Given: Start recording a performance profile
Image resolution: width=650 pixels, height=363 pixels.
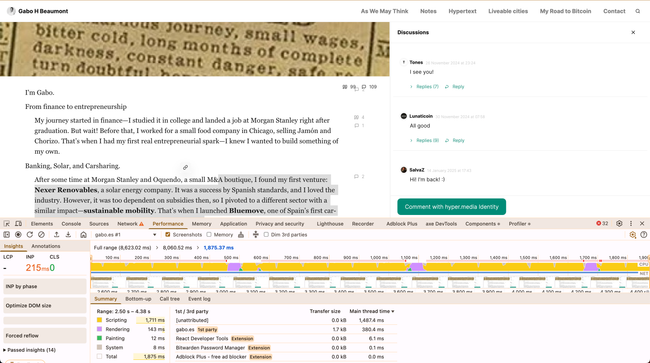Looking at the screenshot, I should click(18, 235).
